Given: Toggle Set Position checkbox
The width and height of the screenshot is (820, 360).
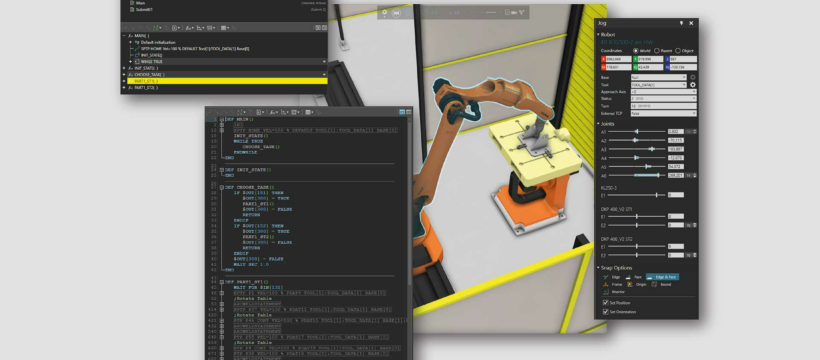Looking at the screenshot, I should point(606,303).
